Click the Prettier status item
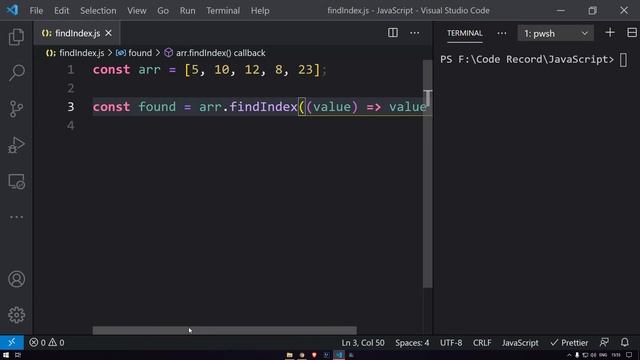Viewport: 640px width, 360px height. [569, 342]
